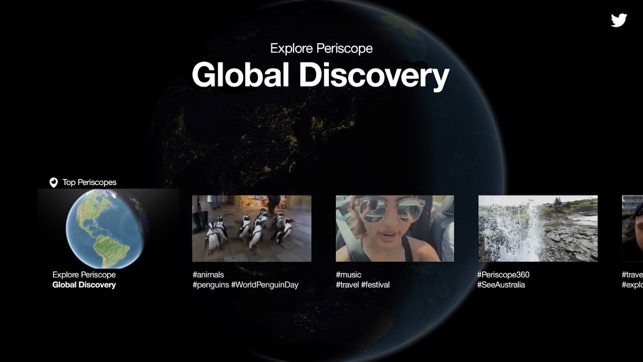The width and height of the screenshot is (643, 362).
Task: Click the #penguins #WorldPenguinDay caption
Action: click(246, 285)
